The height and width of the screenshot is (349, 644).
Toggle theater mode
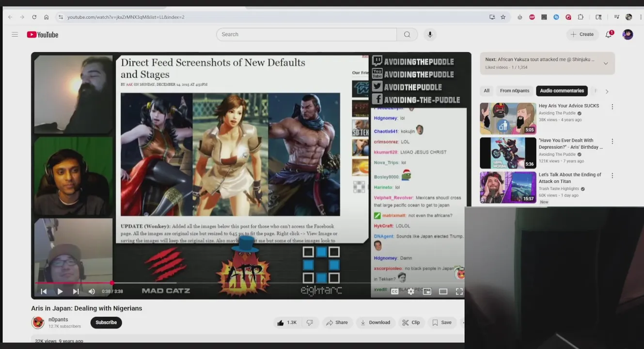[443, 291]
